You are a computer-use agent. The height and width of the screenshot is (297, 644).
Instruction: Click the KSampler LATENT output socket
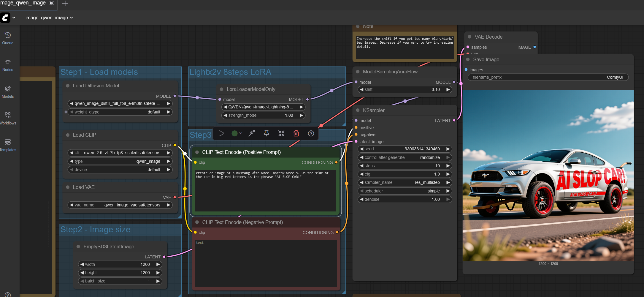(x=454, y=120)
